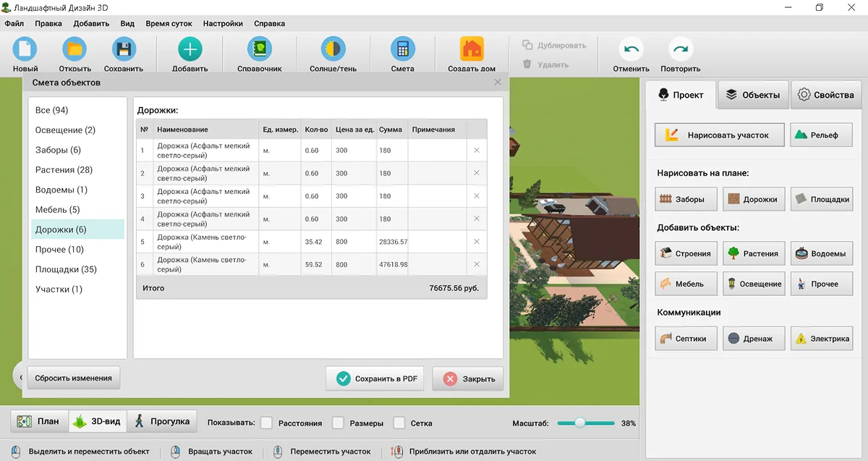Image resolution: width=868 pixels, height=461 pixels.
Task: Switch to the Объекты tab
Action: point(753,95)
